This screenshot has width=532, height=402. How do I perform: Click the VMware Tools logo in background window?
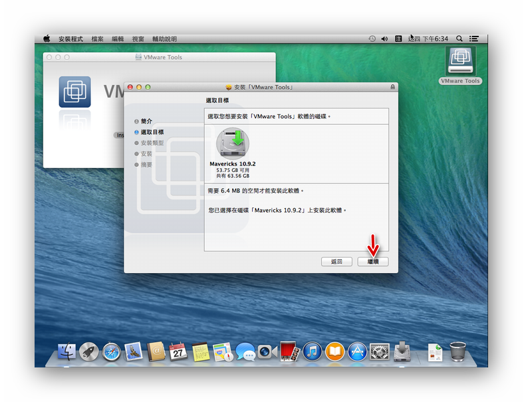coord(74,92)
